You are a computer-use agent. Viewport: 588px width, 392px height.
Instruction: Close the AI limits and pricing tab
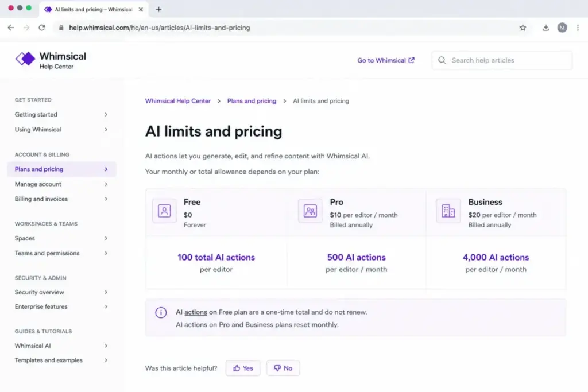click(141, 9)
